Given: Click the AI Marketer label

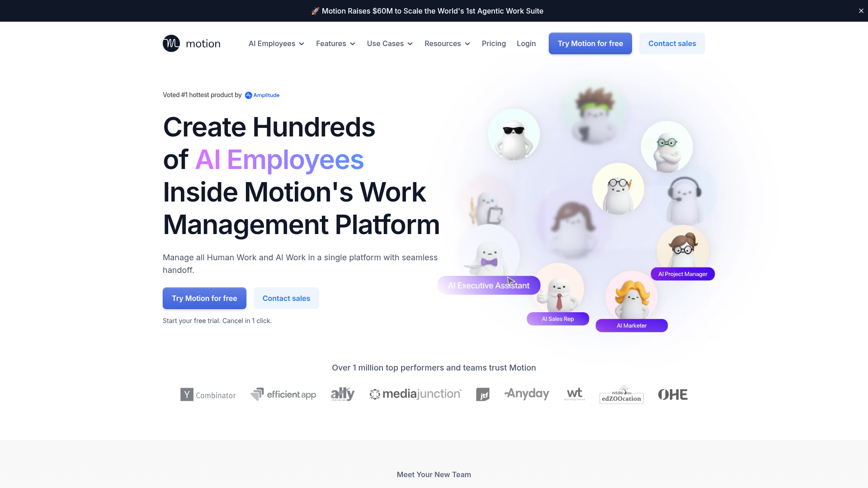Looking at the screenshot, I should click(632, 326).
